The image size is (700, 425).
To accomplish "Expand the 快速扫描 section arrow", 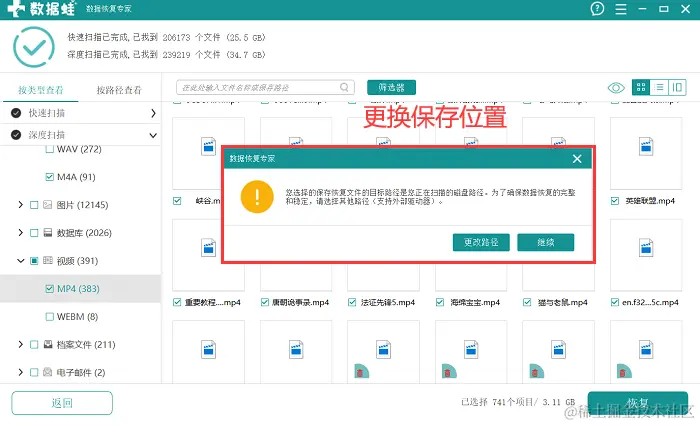I will pyautogui.click(x=153, y=113).
